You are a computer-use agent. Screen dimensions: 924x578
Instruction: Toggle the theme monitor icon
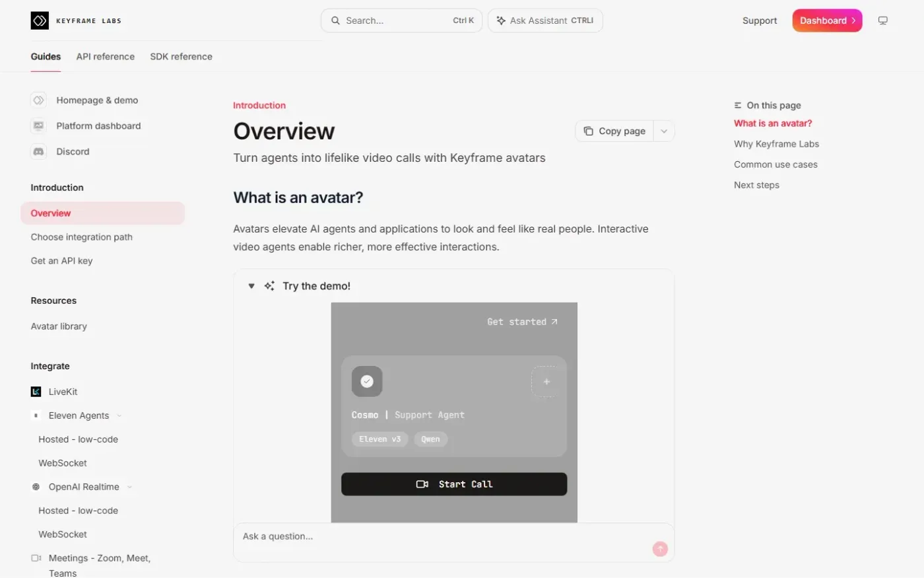pyautogui.click(x=883, y=20)
